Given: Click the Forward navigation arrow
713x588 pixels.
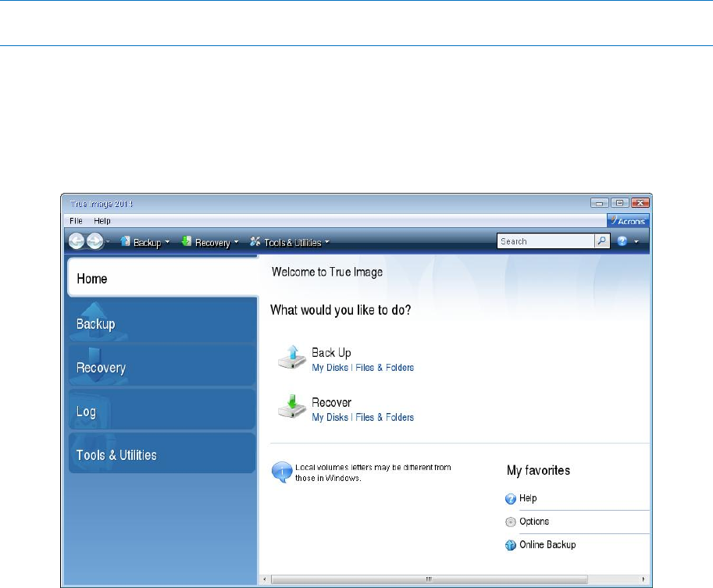Looking at the screenshot, I should coord(95,241).
